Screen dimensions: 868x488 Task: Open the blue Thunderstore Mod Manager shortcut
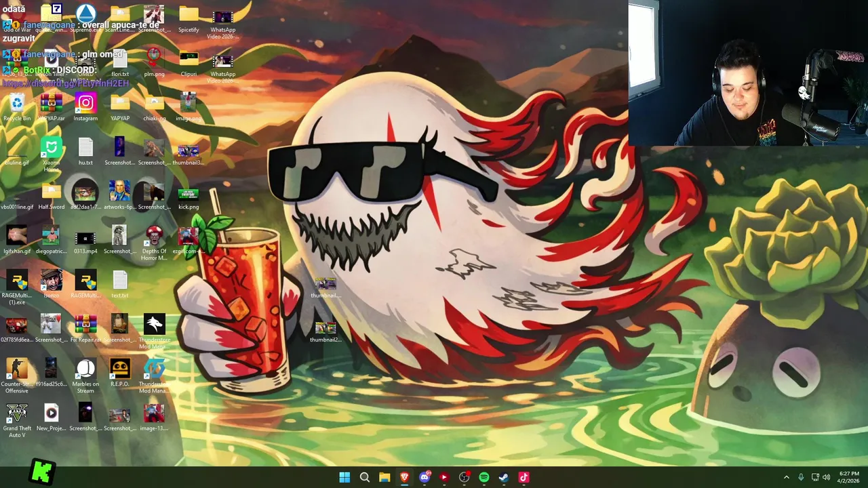pyautogui.click(x=154, y=375)
